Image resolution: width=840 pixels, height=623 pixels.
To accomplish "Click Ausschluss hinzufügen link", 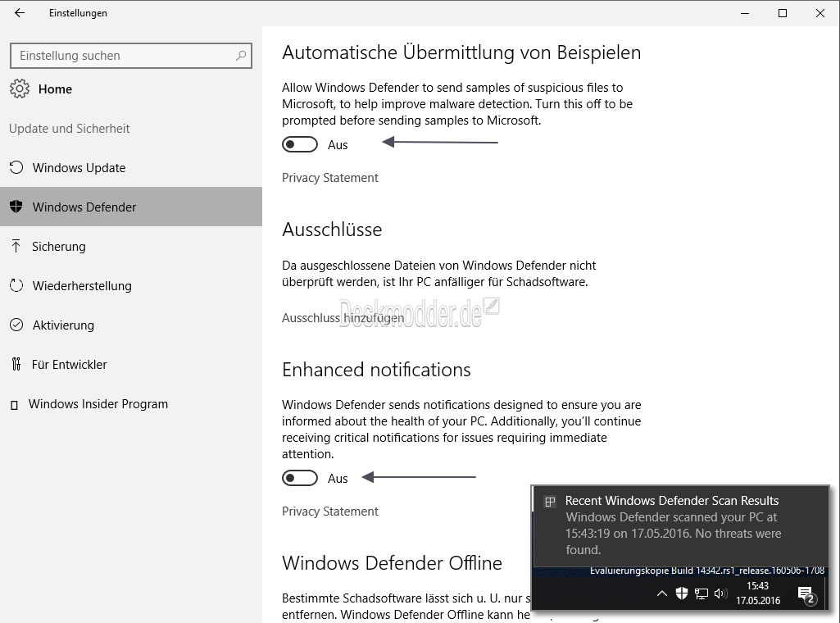I will click(343, 318).
